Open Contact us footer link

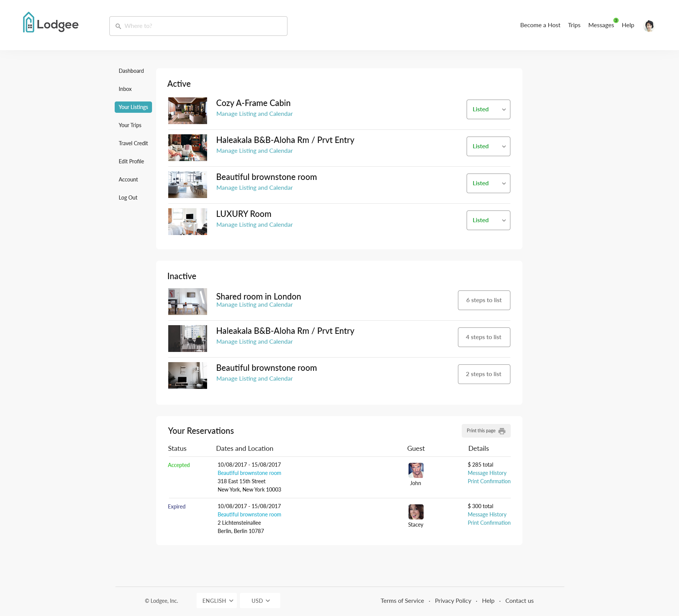519,601
